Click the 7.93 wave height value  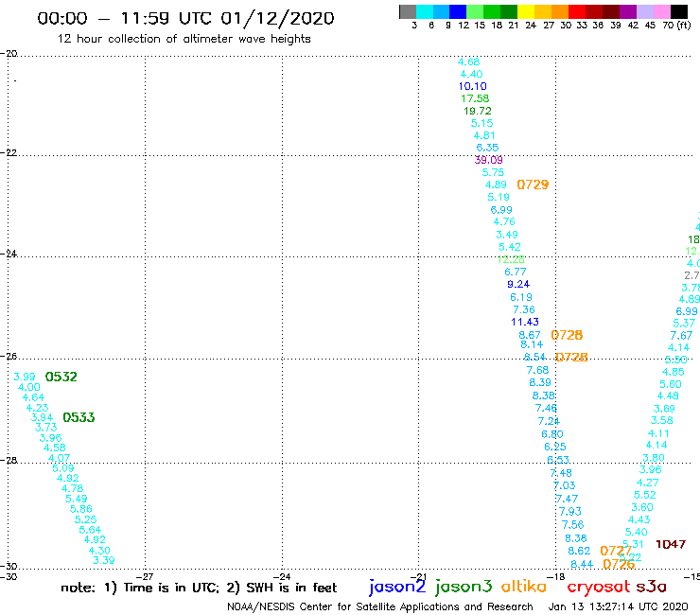coord(570,511)
